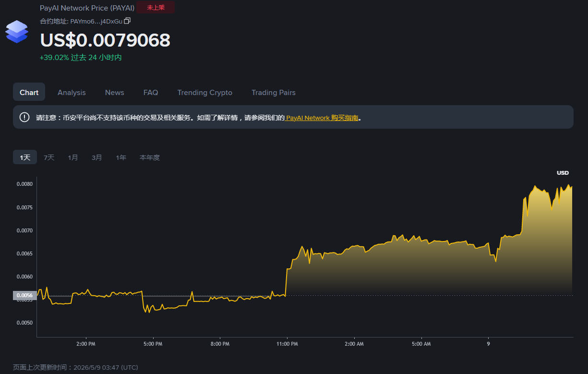Select the 1月 chart range
The image size is (588, 374).
(x=73, y=157)
